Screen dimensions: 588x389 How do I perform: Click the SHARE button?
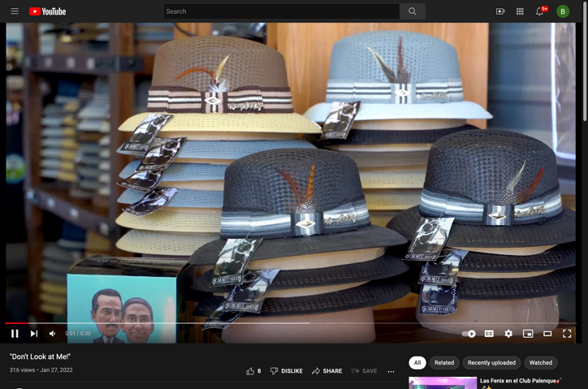point(327,371)
